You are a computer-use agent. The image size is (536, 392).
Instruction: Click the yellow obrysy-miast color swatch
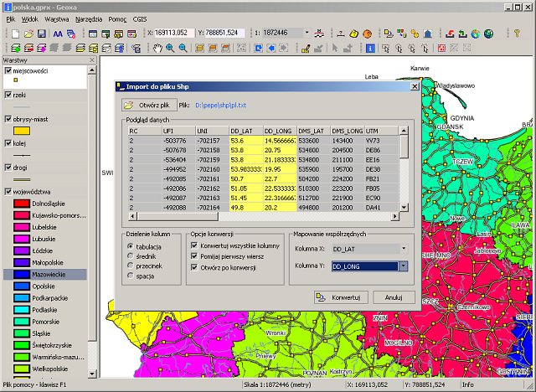[22, 131]
